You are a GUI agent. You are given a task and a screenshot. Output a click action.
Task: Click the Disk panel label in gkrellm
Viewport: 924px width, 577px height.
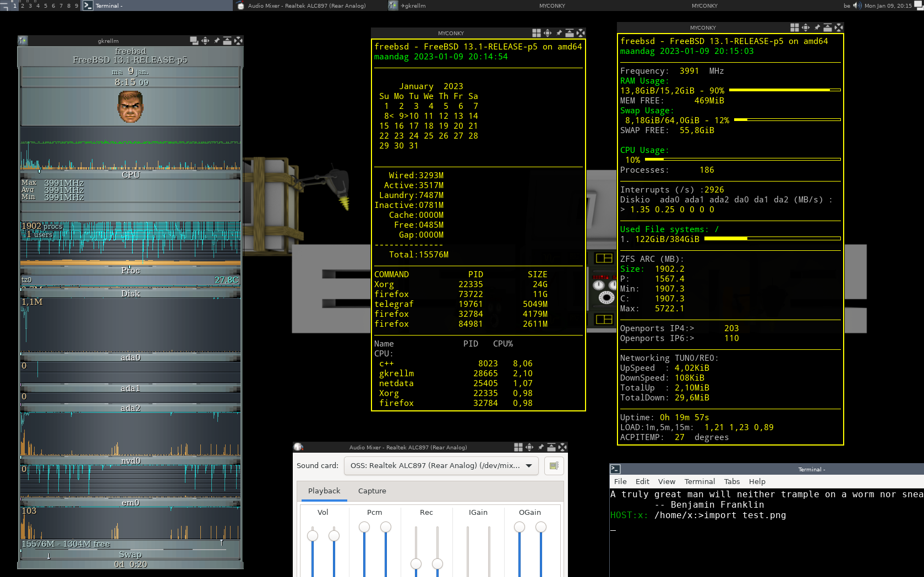[130, 294]
